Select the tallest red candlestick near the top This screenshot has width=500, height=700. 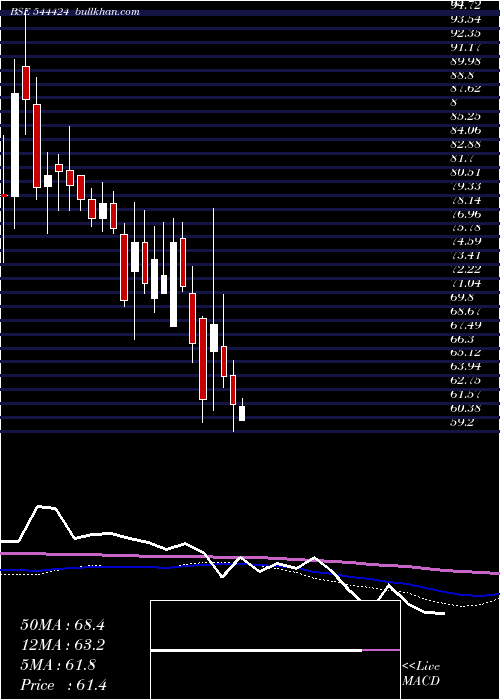[37, 146]
